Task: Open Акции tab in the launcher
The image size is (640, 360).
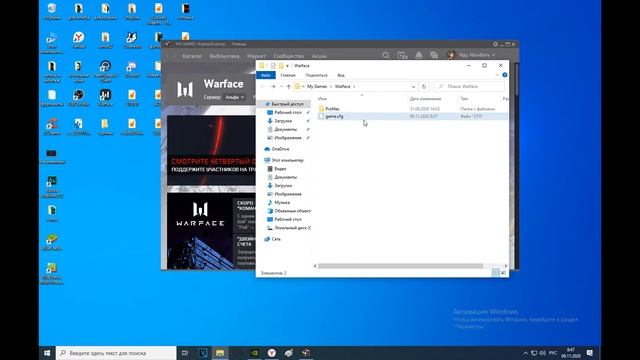Action: tap(319, 56)
